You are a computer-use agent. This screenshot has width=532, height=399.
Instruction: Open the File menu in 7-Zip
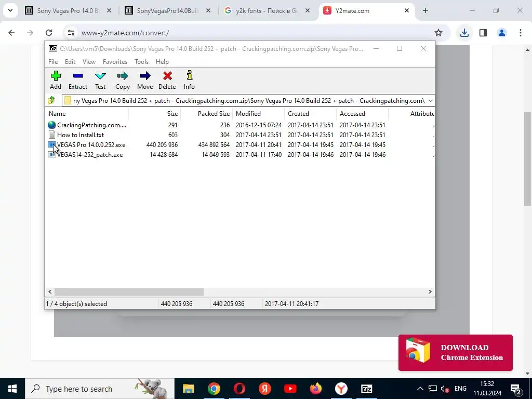point(53,62)
